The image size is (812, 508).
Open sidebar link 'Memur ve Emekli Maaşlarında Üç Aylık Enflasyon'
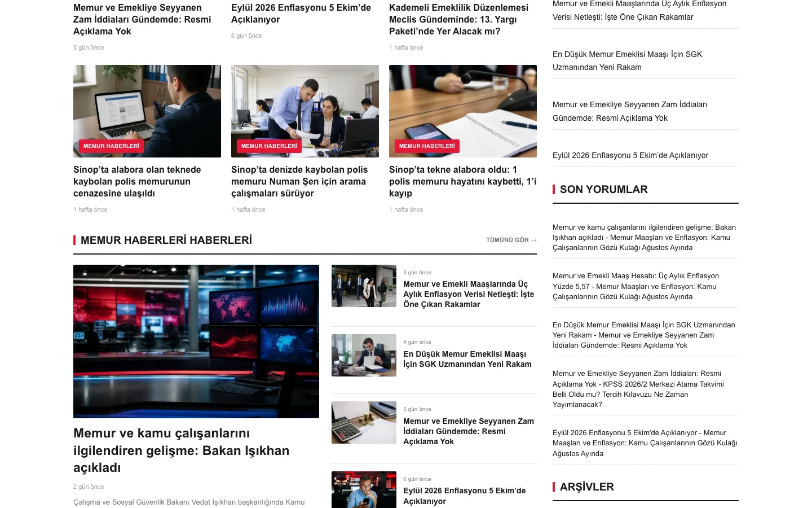639,10
